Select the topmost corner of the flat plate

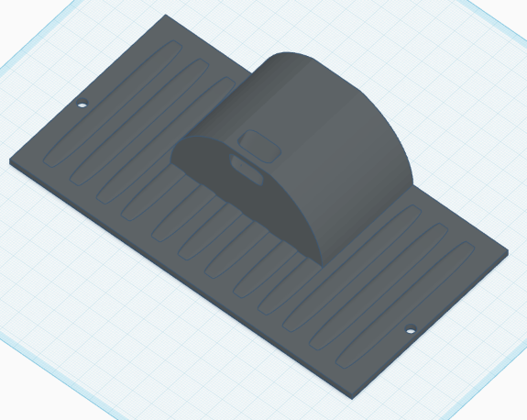point(166,16)
